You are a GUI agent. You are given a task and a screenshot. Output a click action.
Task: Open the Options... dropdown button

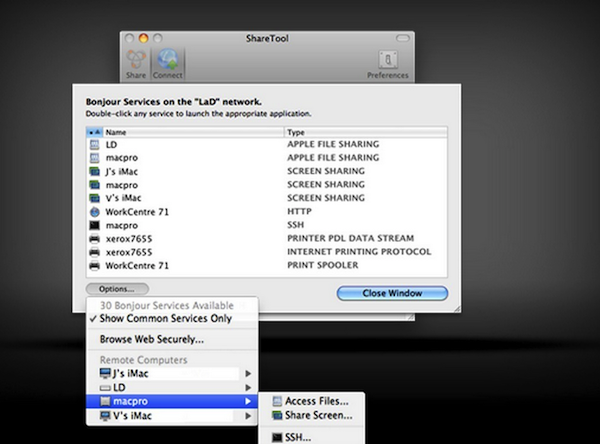(x=116, y=290)
